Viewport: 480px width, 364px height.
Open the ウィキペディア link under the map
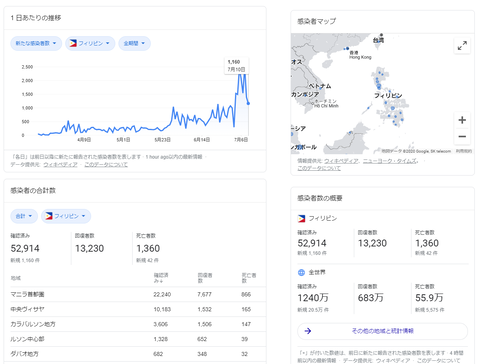(341, 161)
